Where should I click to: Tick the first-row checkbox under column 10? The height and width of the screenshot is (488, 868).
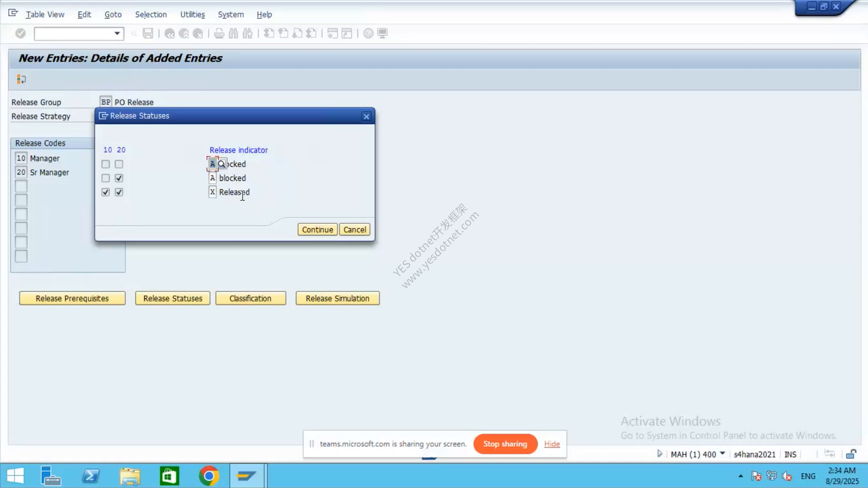(106, 164)
